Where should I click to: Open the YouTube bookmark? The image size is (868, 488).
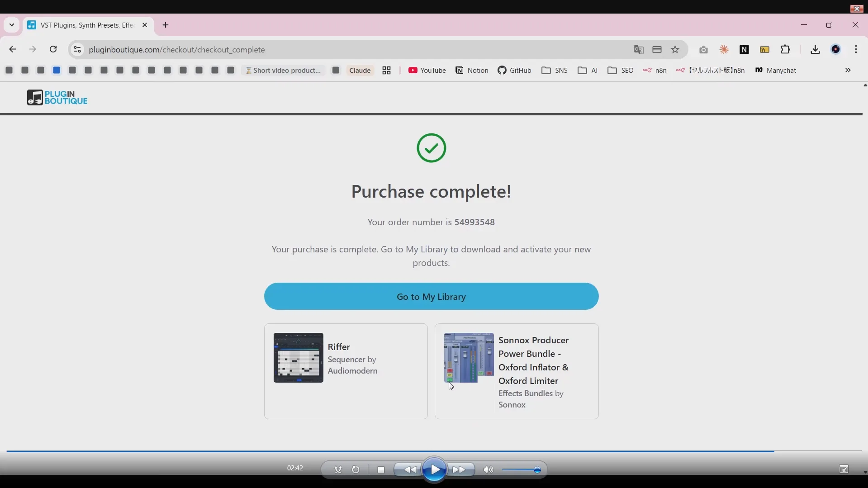tap(427, 71)
